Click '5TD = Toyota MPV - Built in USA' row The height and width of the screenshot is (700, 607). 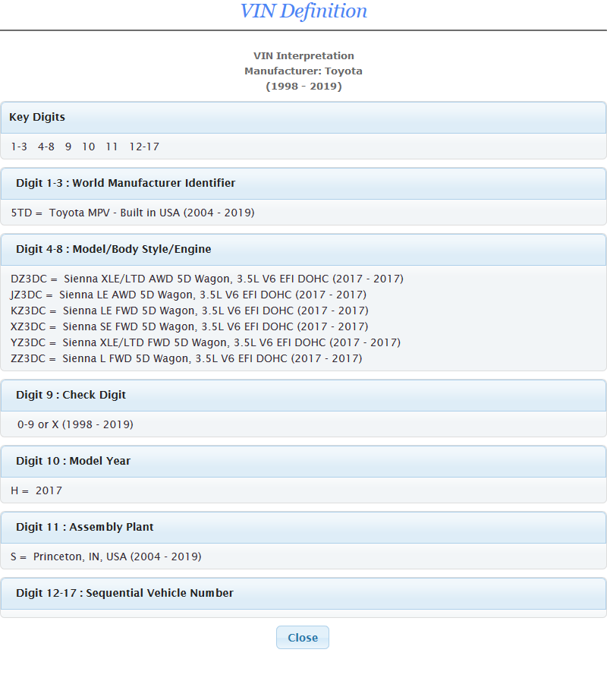point(133,213)
